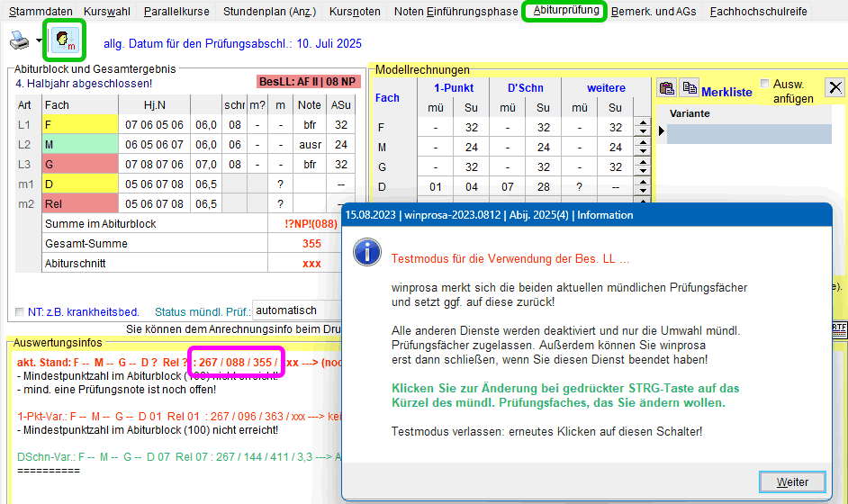Viewport: 848px width, 504px height.
Task: Open the Kursnoten tab
Action: (x=355, y=12)
